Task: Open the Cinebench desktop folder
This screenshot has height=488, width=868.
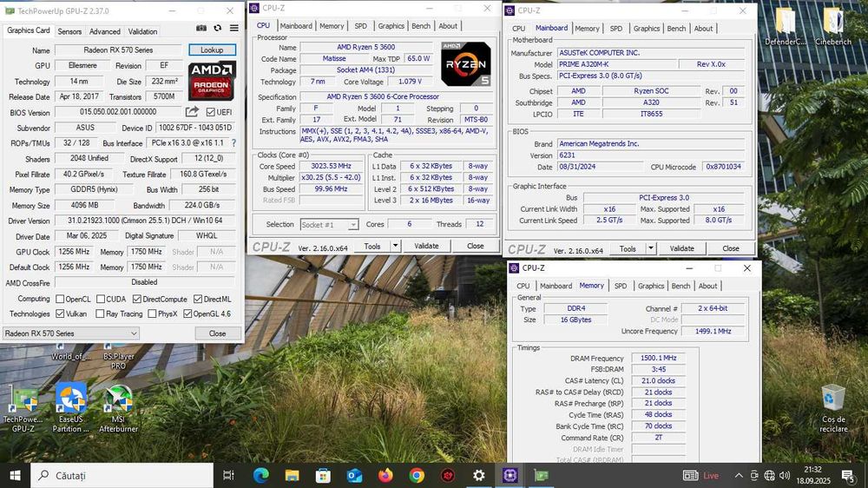Action: pyautogui.click(x=833, y=25)
